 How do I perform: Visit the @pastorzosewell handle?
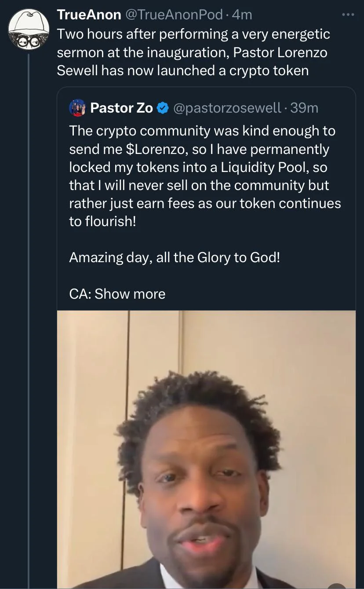tap(227, 108)
